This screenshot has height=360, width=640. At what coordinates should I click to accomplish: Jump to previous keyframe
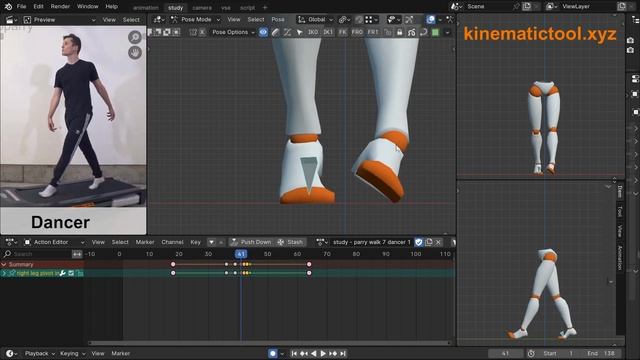pos(304,353)
